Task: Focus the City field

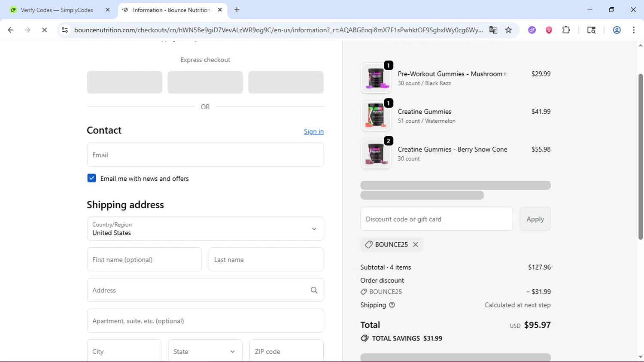Action: (x=124, y=351)
